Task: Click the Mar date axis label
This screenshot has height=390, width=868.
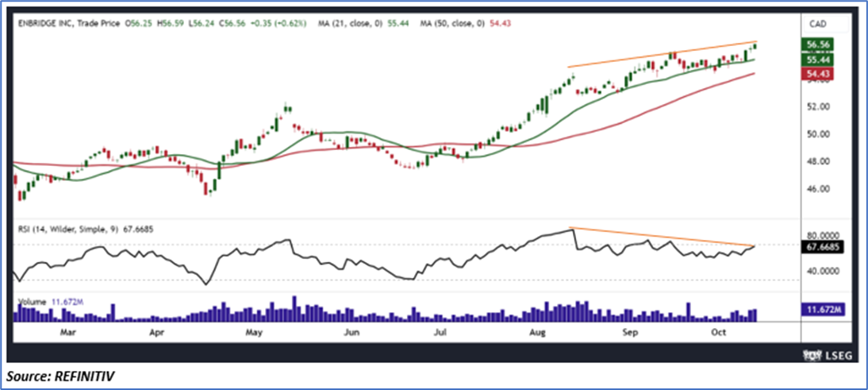Action: [67, 332]
